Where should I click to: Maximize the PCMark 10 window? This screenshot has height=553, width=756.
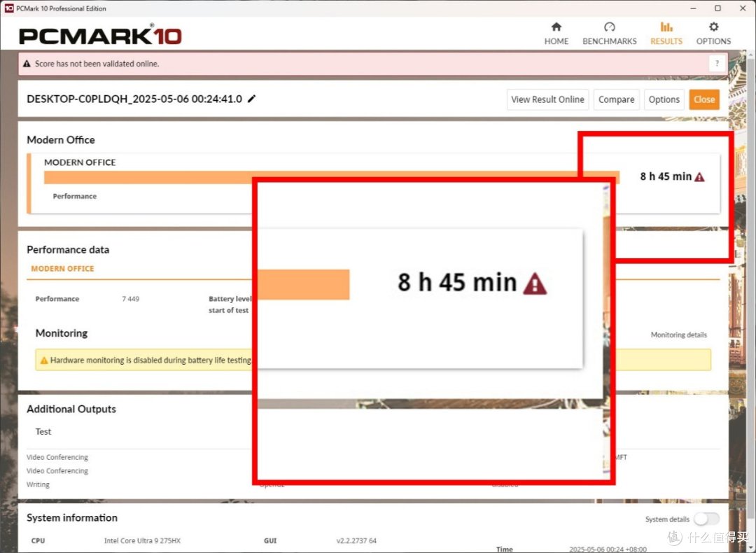[718, 8]
